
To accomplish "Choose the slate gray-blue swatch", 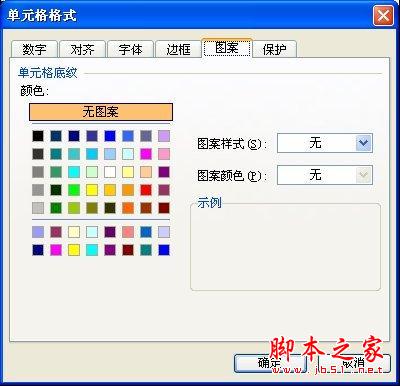I will click(146, 136).
